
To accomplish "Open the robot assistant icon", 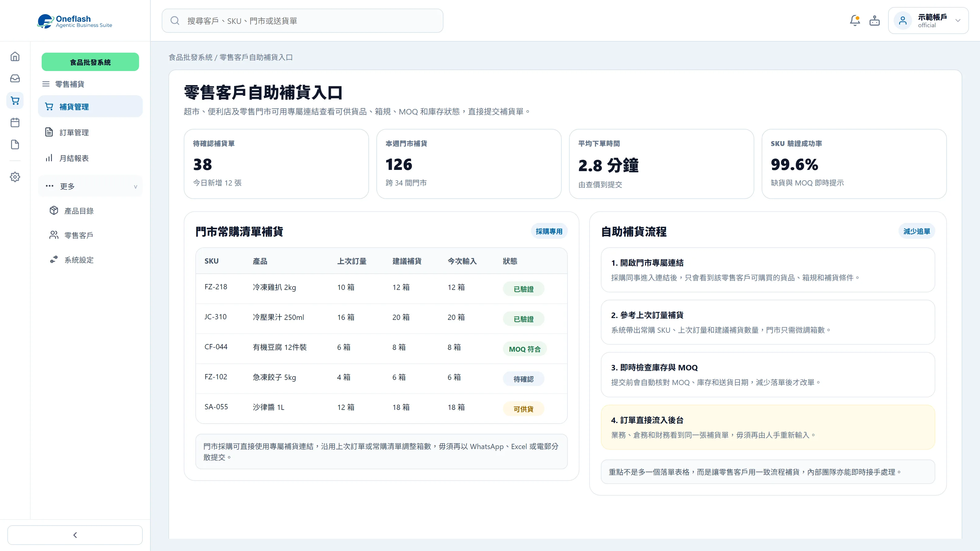I will (875, 21).
